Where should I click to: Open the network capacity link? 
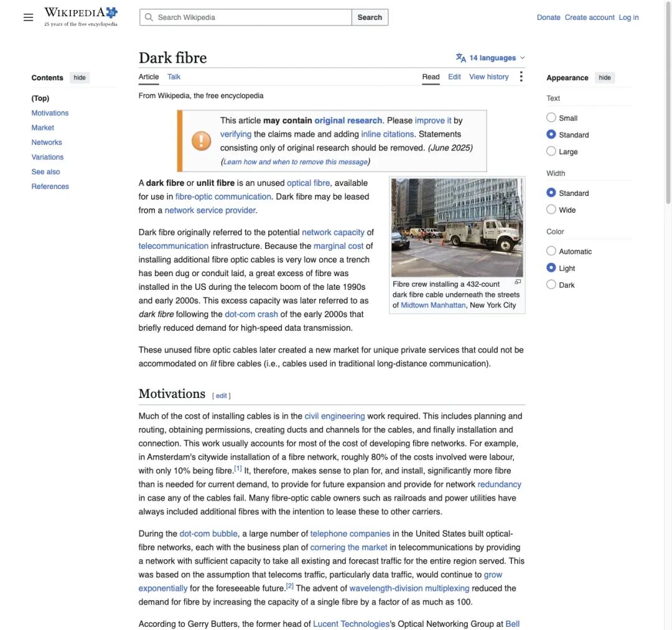[x=333, y=232]
